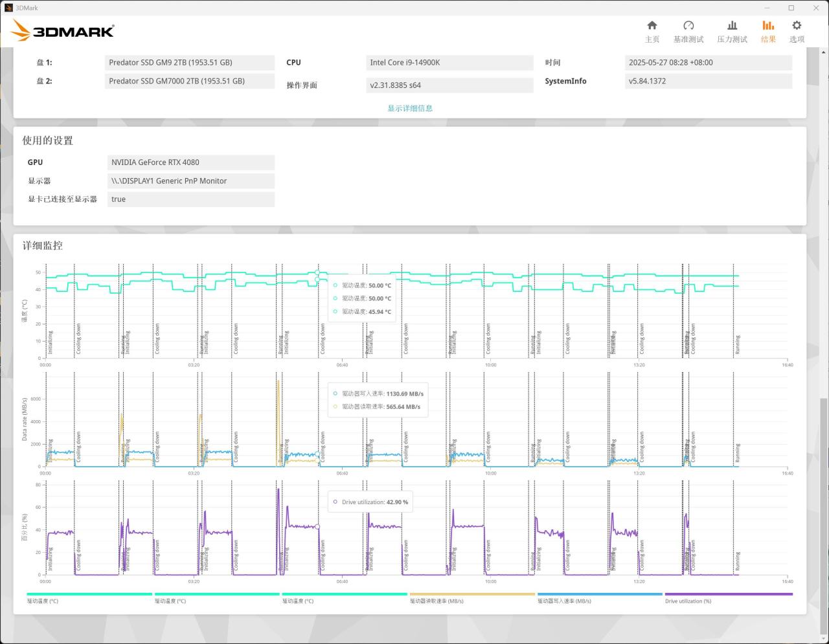Click the 2025-05-27 08:28 +08:00 time value
The height and width of the screenshot is (644, 829).
[x=708, y=63]
